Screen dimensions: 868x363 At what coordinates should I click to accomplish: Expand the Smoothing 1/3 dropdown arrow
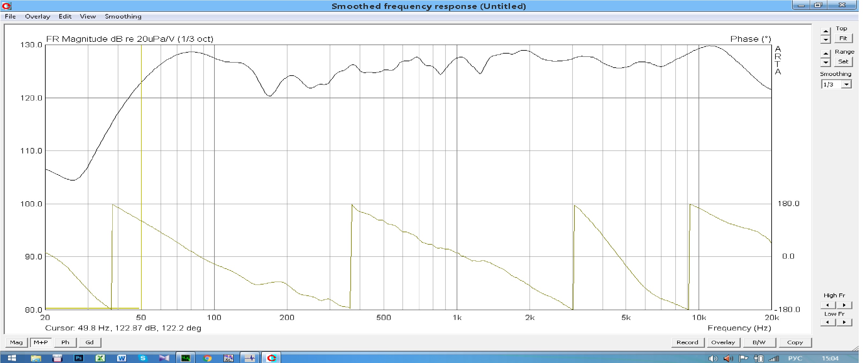[846, 85]
